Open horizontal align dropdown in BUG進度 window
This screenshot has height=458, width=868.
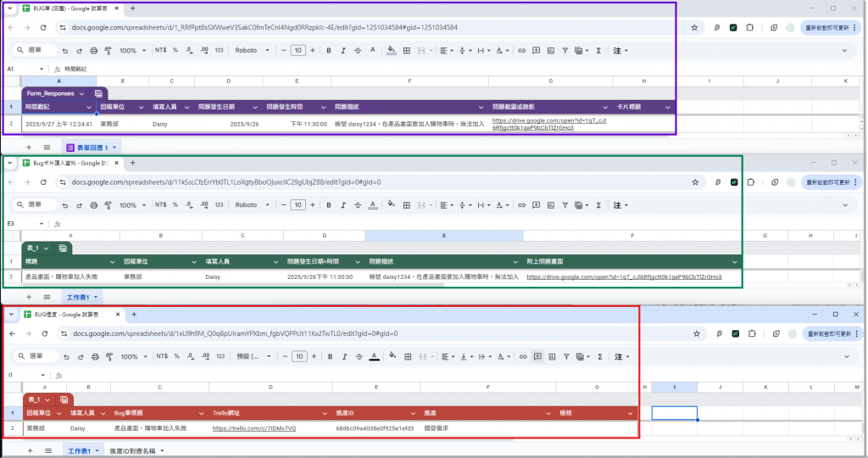[x=448, y=357]
